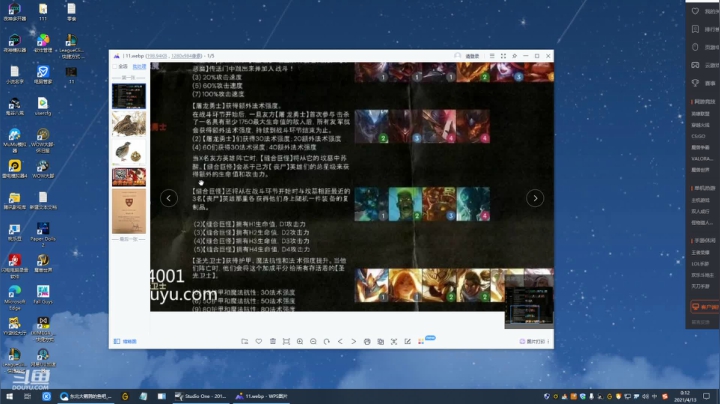Open Paper Dolls 2 desktop shortcut
This screenshot has width=720, height=404.
pyautogui.click(x=43, y=234)
